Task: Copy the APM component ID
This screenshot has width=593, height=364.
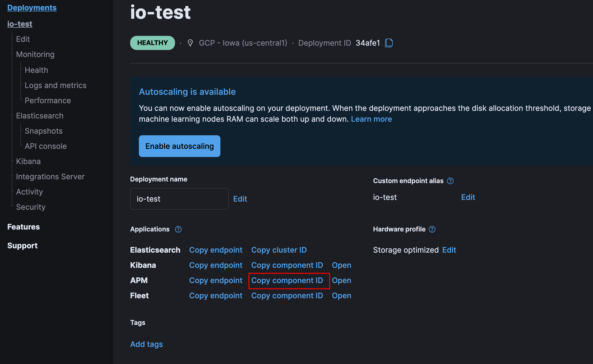Action: pyautogui.click(x=287, y=280)
